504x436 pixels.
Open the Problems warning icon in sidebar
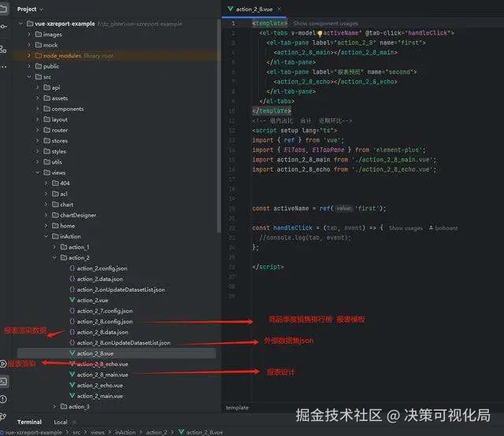click(3, 399)
